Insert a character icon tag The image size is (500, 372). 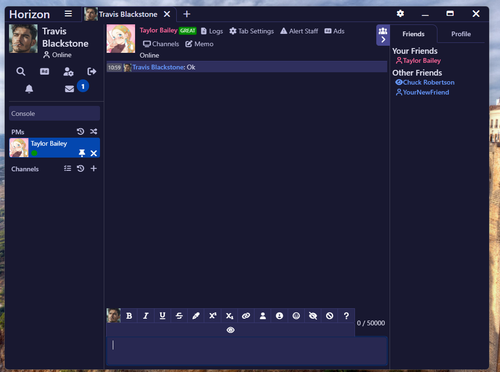tap(279, 316)
